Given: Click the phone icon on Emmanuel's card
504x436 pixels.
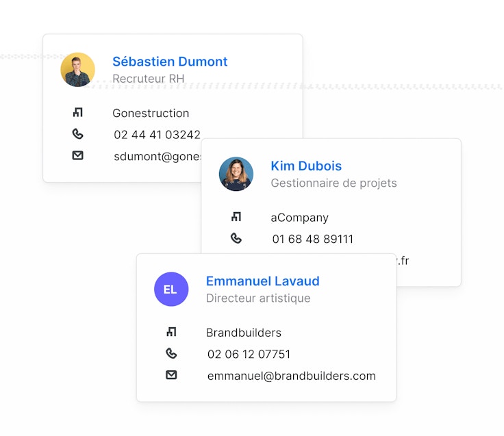Looking at the screenshot, I should click(x=171, y=354).
